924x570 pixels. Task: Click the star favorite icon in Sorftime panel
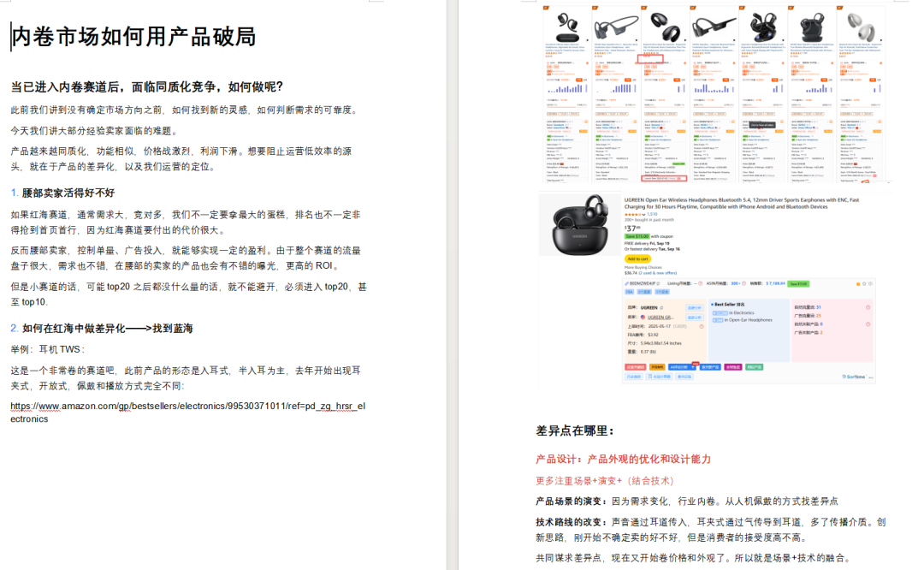[864, 284]
